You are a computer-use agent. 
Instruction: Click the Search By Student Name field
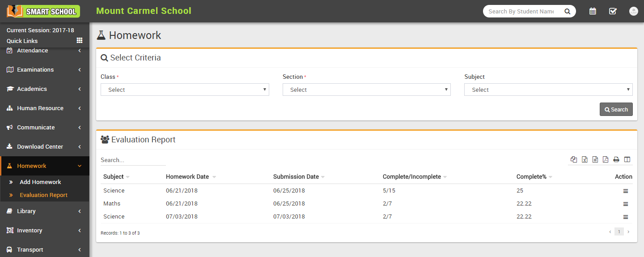[521, 12]
